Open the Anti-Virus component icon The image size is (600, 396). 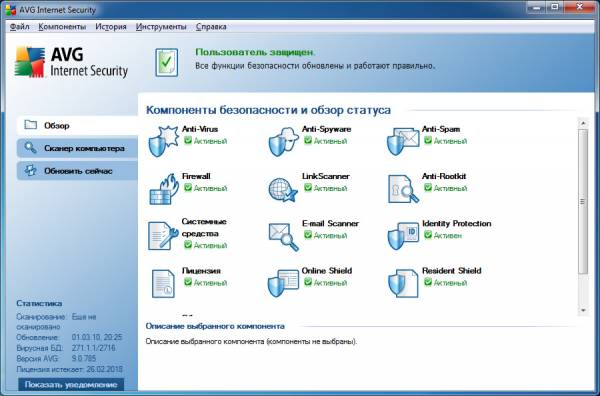[x=163, y=141]
